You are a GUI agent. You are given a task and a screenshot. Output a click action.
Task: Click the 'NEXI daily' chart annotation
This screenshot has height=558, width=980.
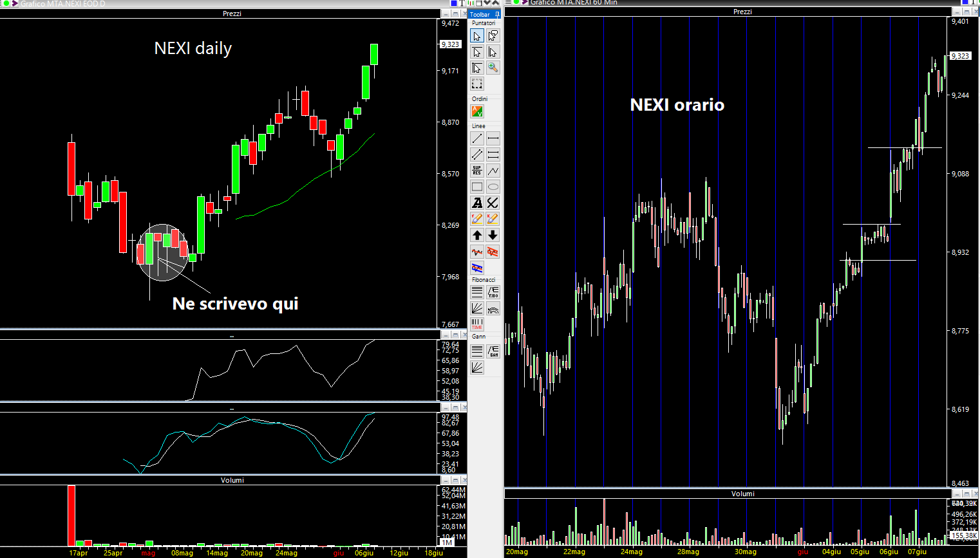tap(193, 48)
